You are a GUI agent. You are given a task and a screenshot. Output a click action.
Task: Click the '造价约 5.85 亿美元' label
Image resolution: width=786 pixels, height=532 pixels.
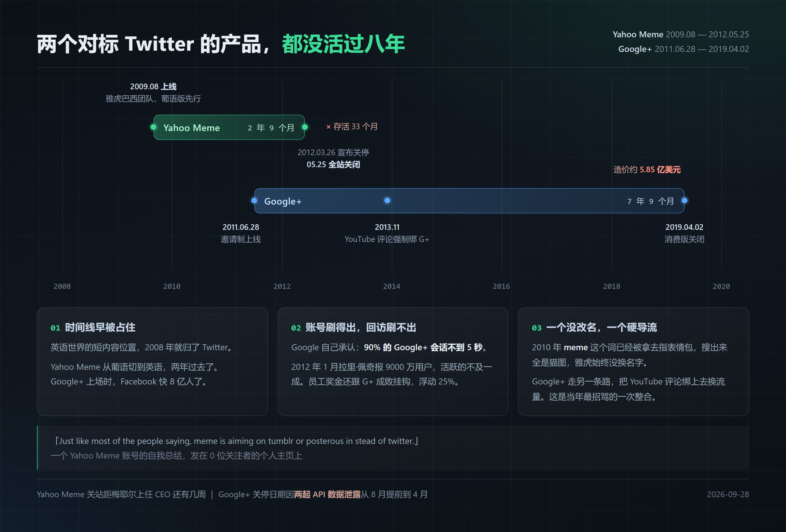coord(647,170)
